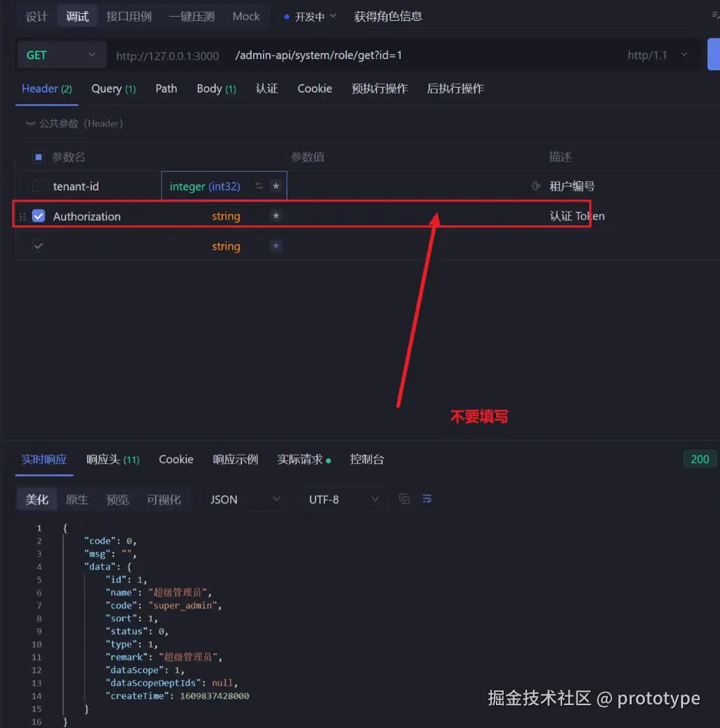This screenshot has width=720, height=728.
Task: Click the drag handle on the Authorization row
Action: pyautogui.click(x=22, y=216)
